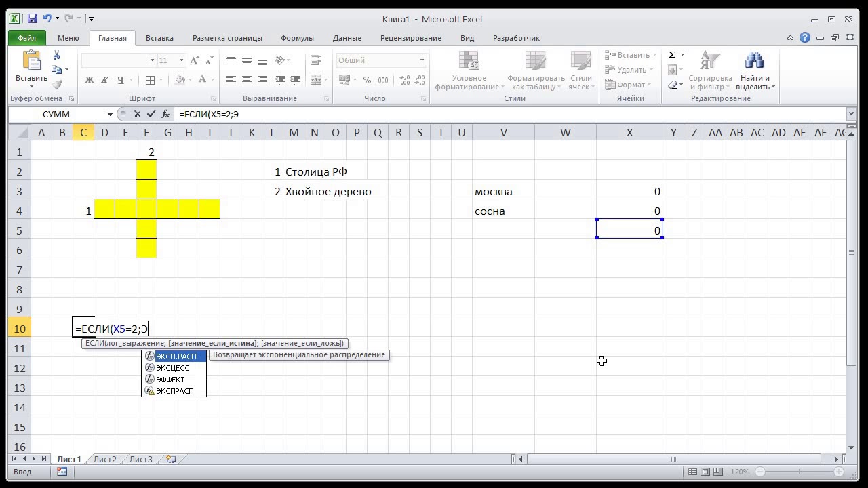This screenshot has width=868, height=488.
Task: Open number format Общий dropdown
Action: click(x=422, y=60)
